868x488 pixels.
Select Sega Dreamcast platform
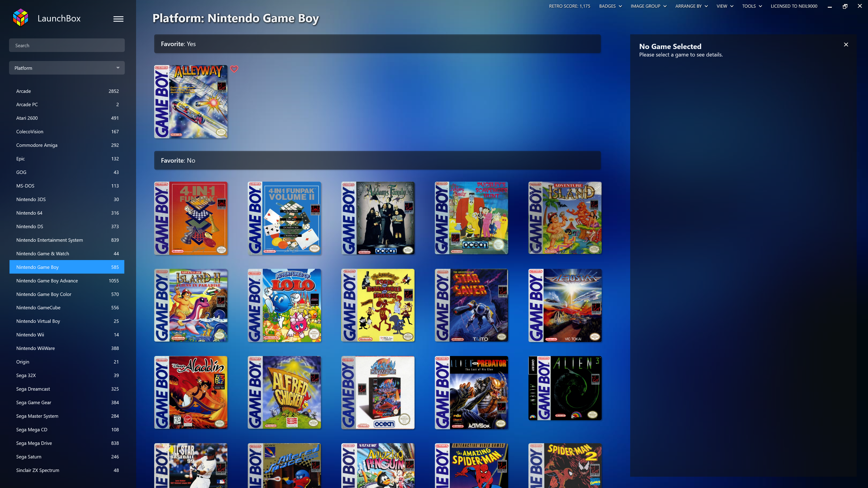67,389
